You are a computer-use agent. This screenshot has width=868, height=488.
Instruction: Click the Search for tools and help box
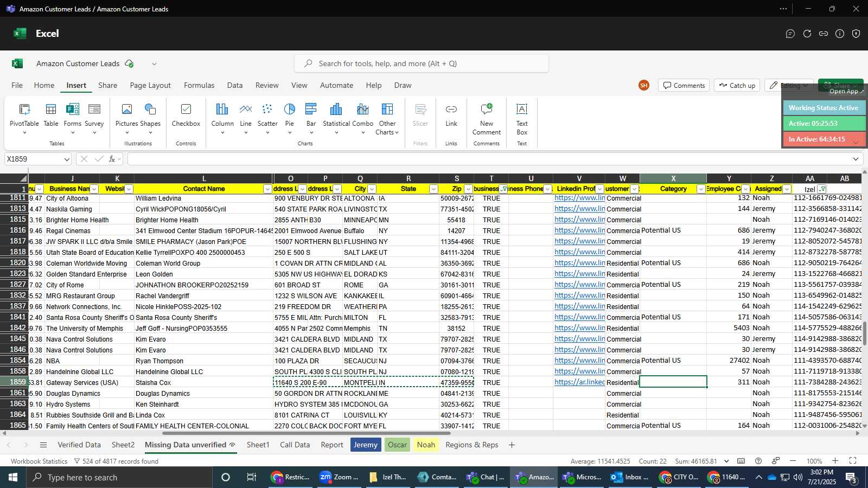422,63
